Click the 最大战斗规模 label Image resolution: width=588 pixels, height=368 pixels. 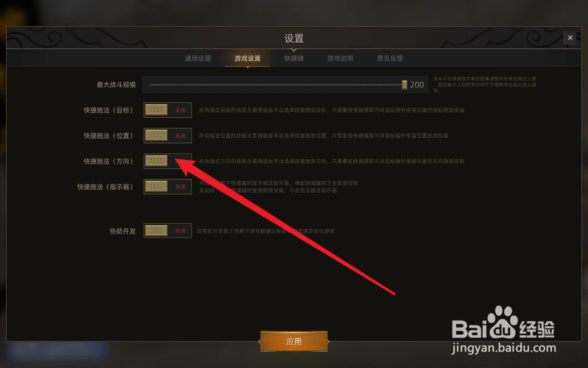tap(116, 85)
